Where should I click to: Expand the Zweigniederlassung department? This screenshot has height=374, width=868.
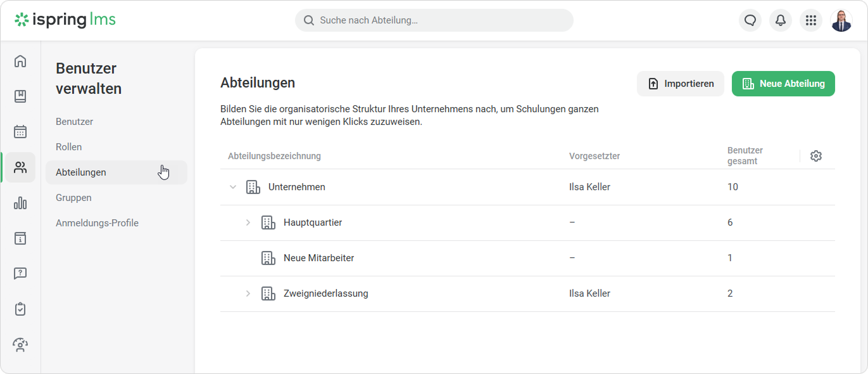point(248,293)
